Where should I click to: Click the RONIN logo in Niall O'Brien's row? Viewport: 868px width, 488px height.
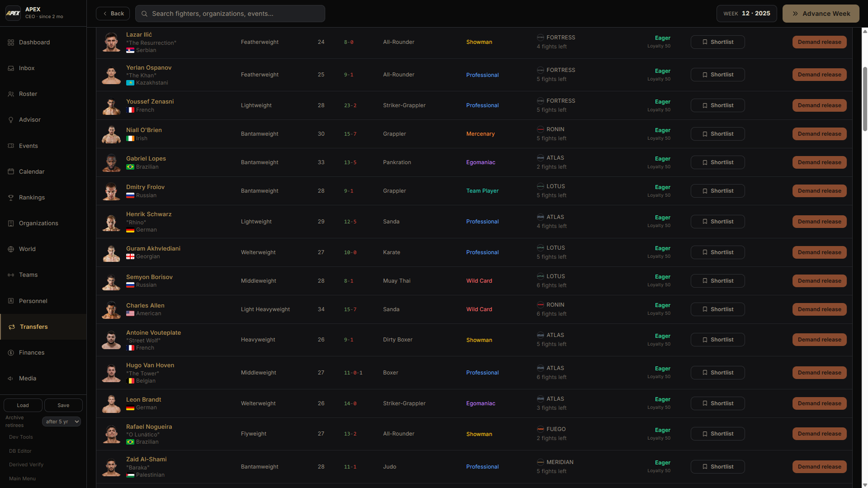point(540,130)
